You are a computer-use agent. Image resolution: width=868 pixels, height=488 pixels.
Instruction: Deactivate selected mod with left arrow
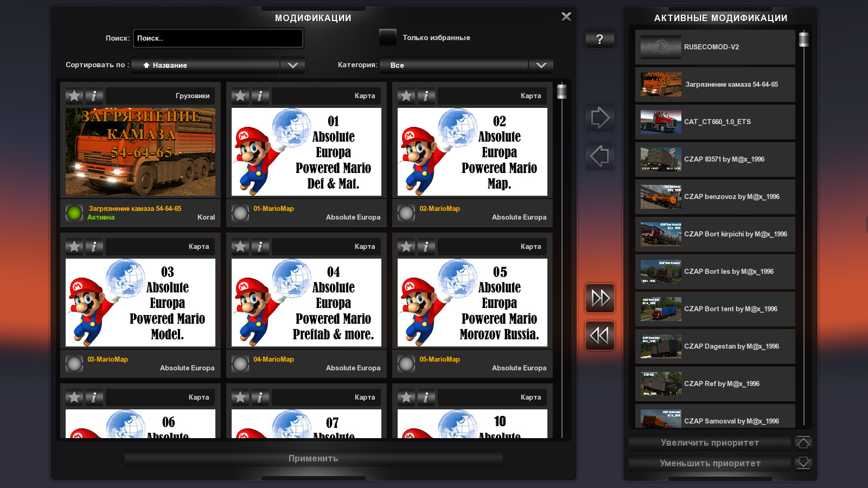click(x=600, y=156)
